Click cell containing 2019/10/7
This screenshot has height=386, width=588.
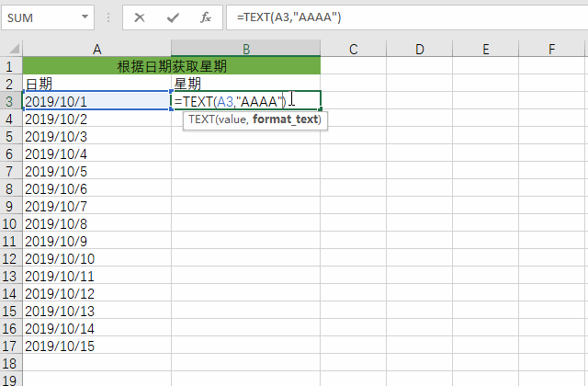click(96, 206)
